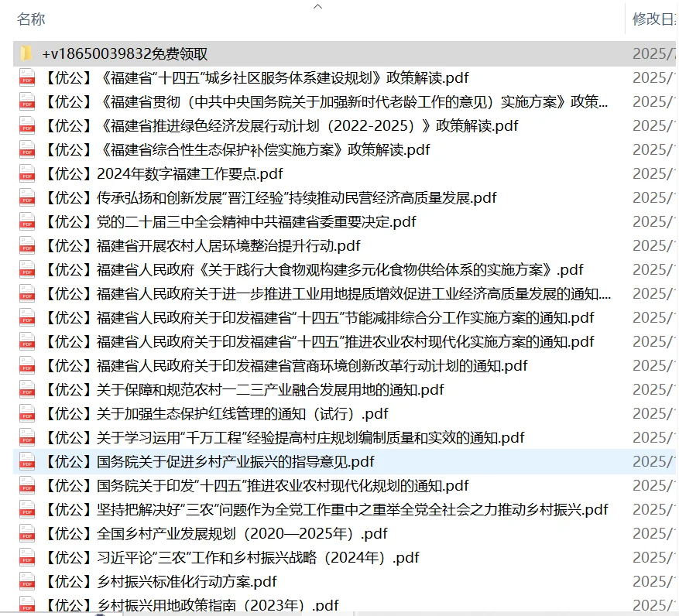The height and width of the screenshot is (616, 679).
Task: Click PDF icon for 城乡社区服务体系建设规划 政策解读
Action: (27, 78)
